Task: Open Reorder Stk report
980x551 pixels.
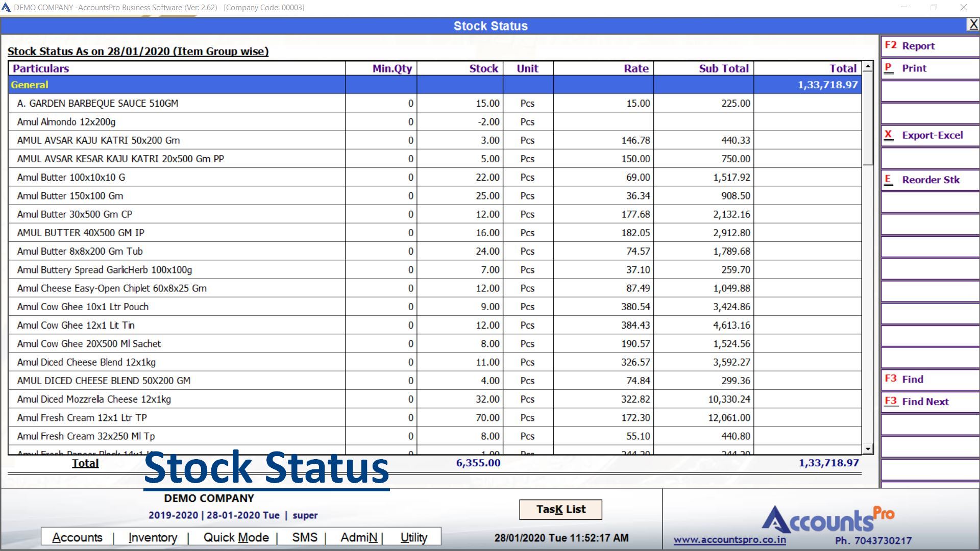Action: 929,180
